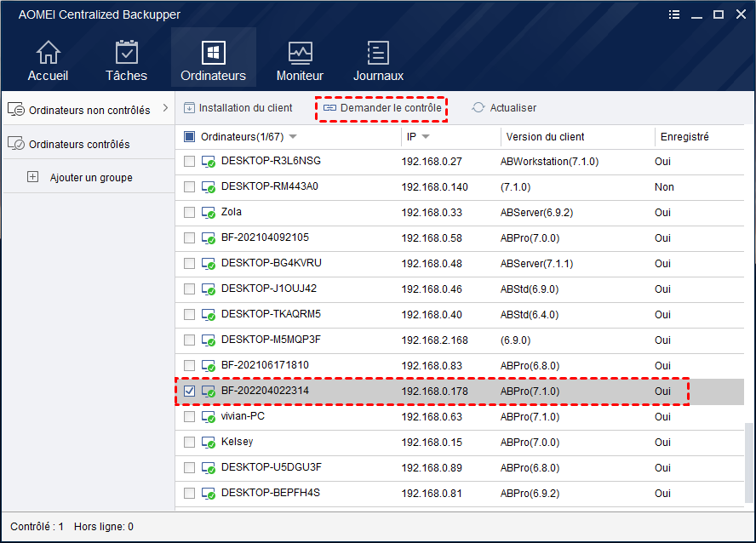Click the Actualiser button
The width and height of the screenshot is (756, 543).
[504, 108]
